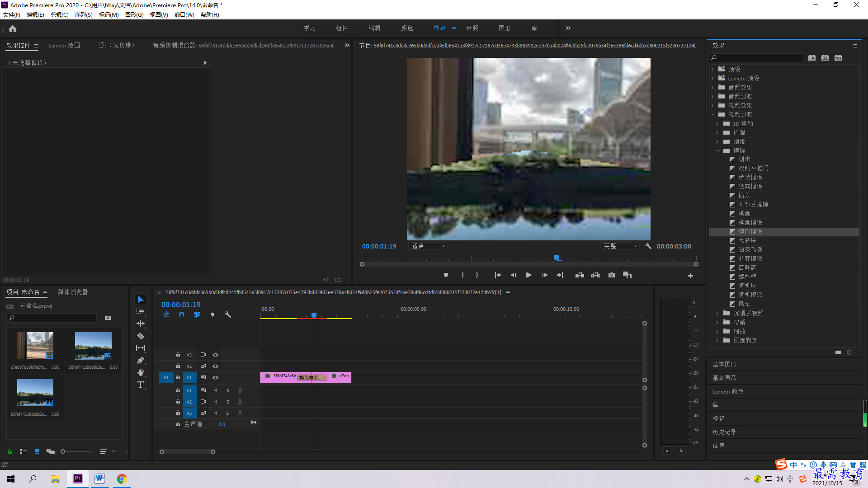Image resolution: width=868 pixels, height=488 pixels.
Task: Open the 适合 zoom level dropdown
Action: pyautogui.click(x=428, y=246)
